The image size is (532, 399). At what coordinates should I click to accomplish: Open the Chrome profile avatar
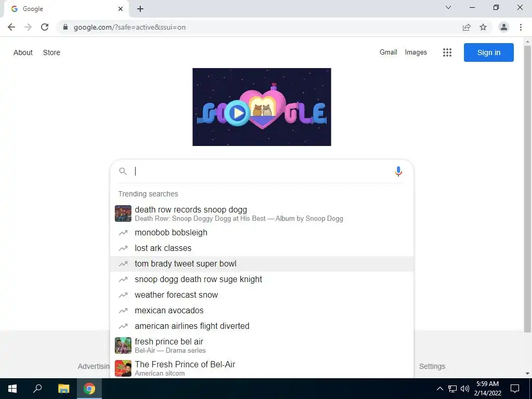click(504, 27)
